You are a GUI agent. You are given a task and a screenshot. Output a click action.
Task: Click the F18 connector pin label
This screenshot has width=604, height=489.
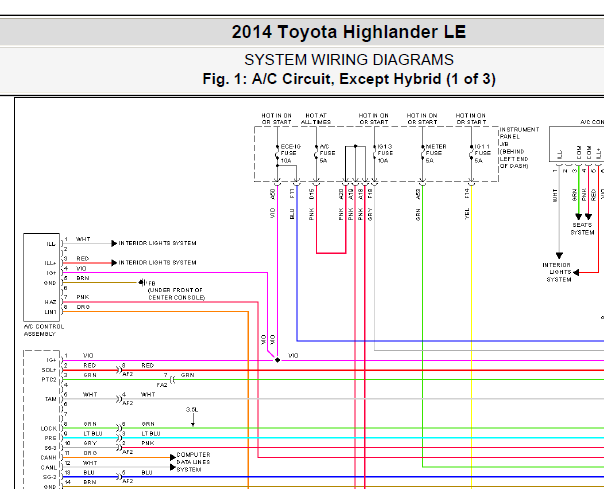click(370, 193)
